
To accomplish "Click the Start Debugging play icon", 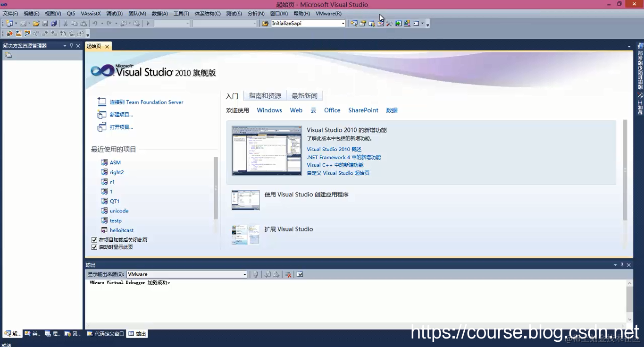I will click(148, 24).
